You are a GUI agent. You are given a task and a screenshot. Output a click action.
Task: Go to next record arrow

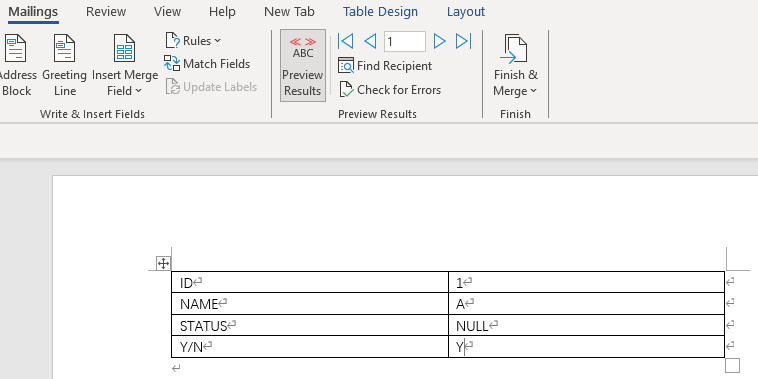coord(439,42)
